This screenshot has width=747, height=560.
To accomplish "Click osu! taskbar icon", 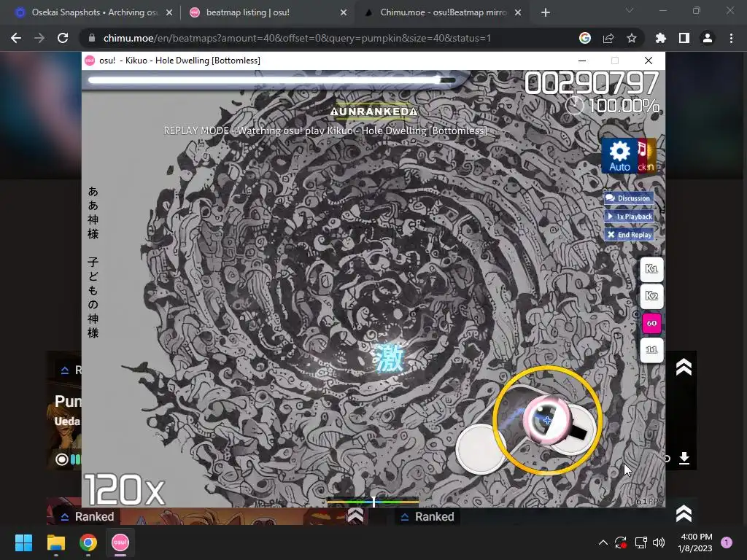I will coord(120,542).
